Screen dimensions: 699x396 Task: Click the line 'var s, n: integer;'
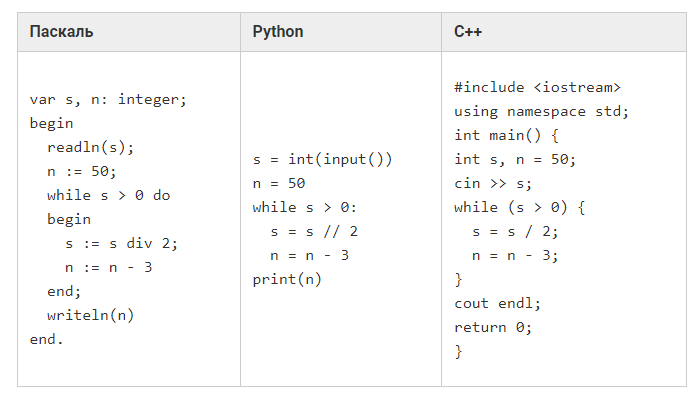coord(108,99)
